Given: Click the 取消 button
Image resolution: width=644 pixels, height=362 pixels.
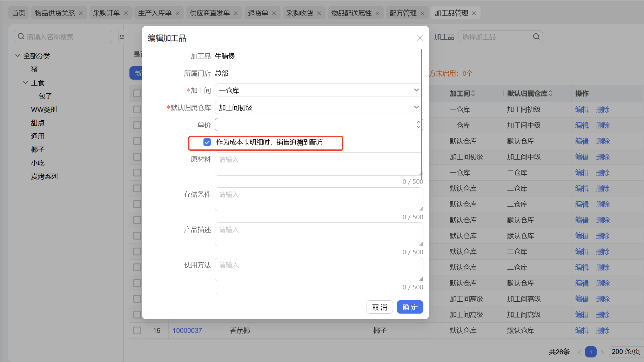Looking at the screenshot, I should pyautogui.click(x=380, y=307).
